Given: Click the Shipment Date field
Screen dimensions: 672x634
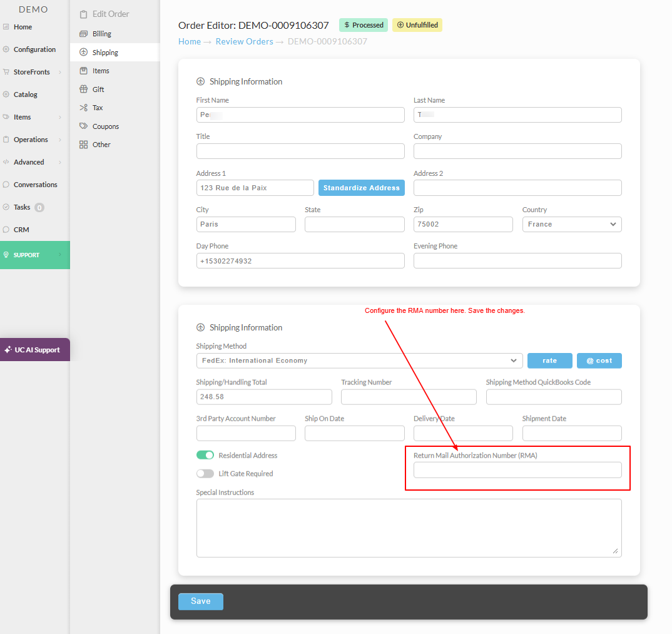Looking at the screenshot, I should pos(572,433).
